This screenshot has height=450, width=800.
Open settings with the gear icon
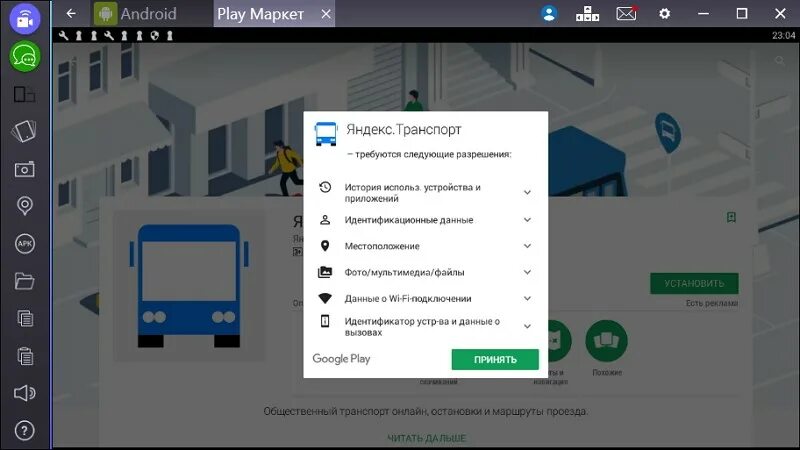click(664, 14)
